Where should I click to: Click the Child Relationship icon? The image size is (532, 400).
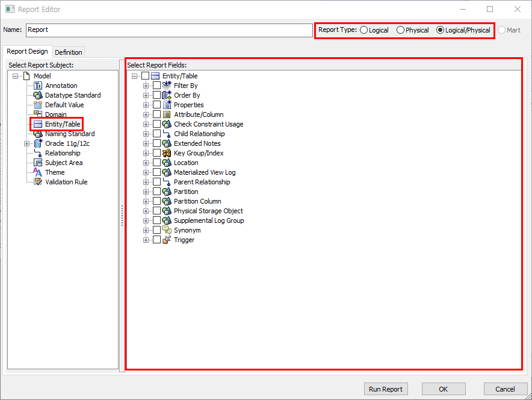point(167,134)
